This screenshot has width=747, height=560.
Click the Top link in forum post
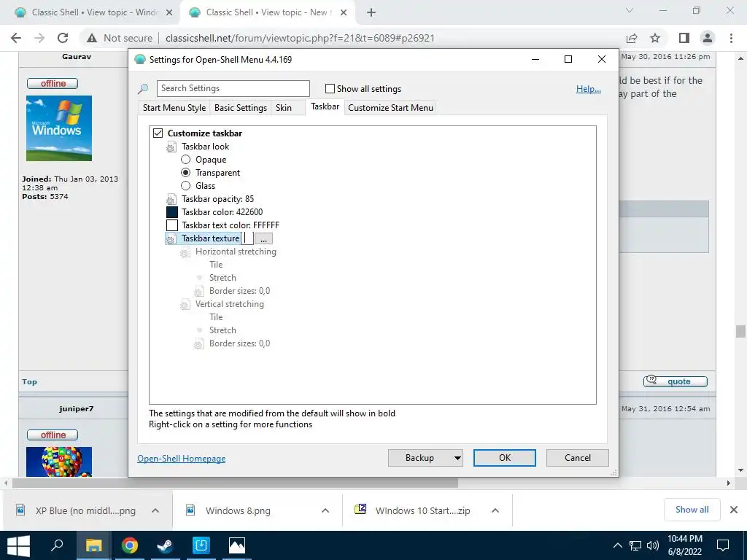29,382
